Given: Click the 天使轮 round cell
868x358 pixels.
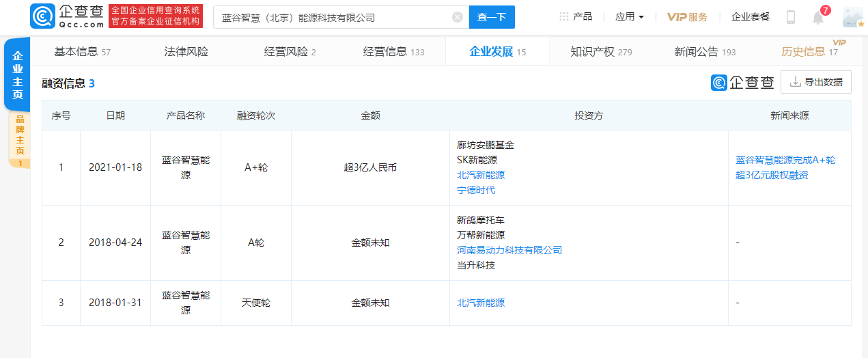Looking at the screenshot, I should tap(256, 303).
